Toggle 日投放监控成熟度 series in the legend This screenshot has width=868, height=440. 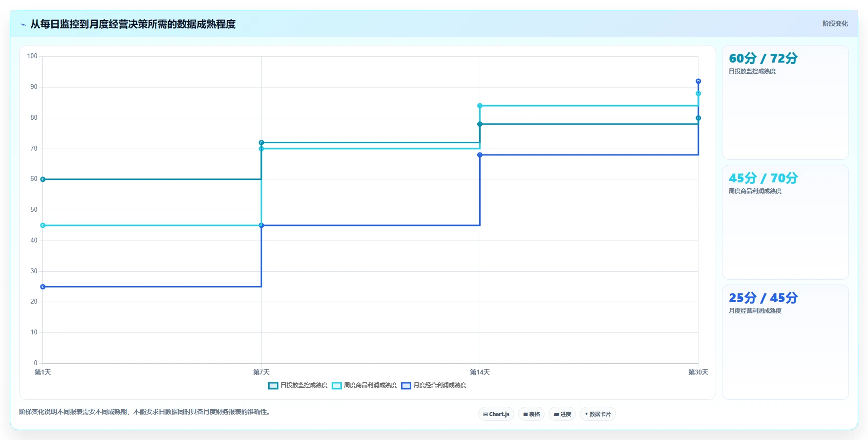298,385
